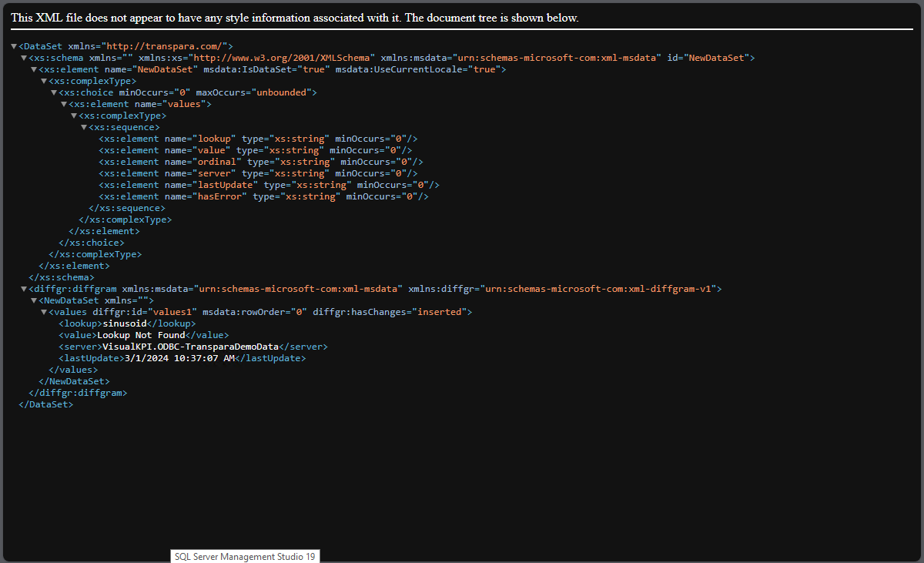Click the http://transpara.com/ namespace value

[175, 46]
